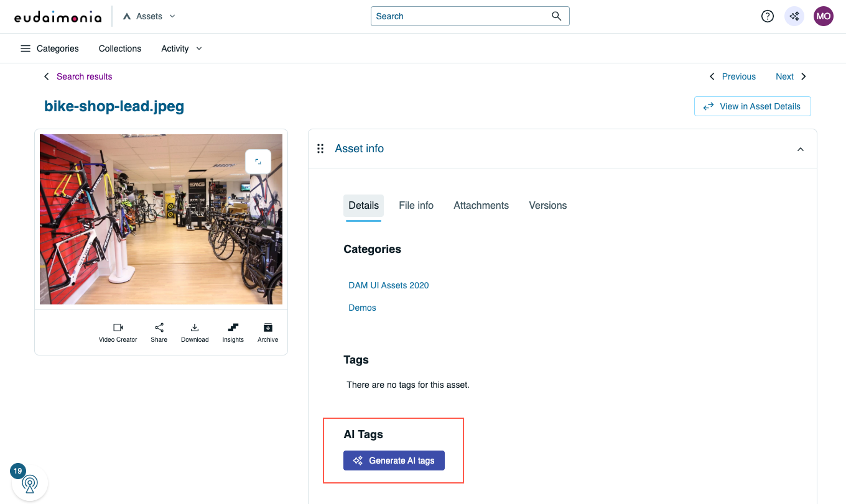Image resolution: width=846 pixels, height=504 pixels.
Task: Archive the bike-shop-lead asset
Action: pyautogui.click(x=268, y=332)
